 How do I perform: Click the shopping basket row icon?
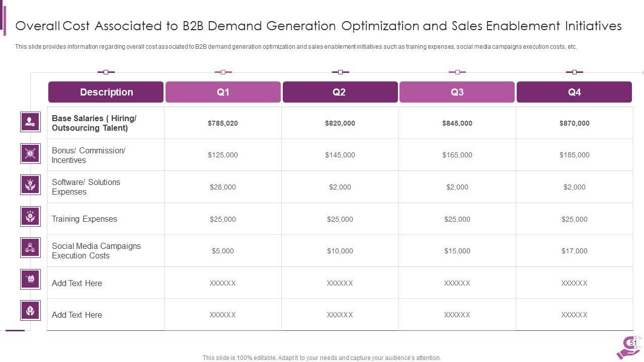tap(30, 279)
